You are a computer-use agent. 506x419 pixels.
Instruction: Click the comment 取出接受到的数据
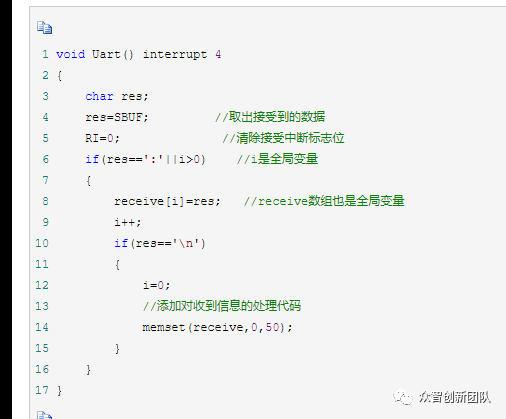coord(270,117)
